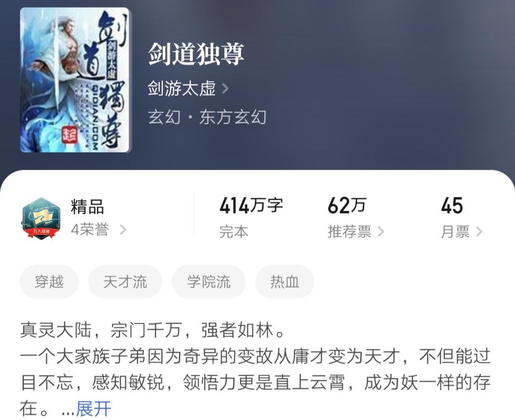Click chevron beside 月票

pos(479,232)
